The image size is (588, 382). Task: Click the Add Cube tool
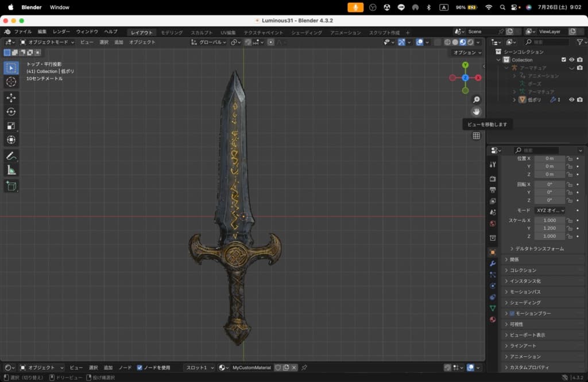11,186
